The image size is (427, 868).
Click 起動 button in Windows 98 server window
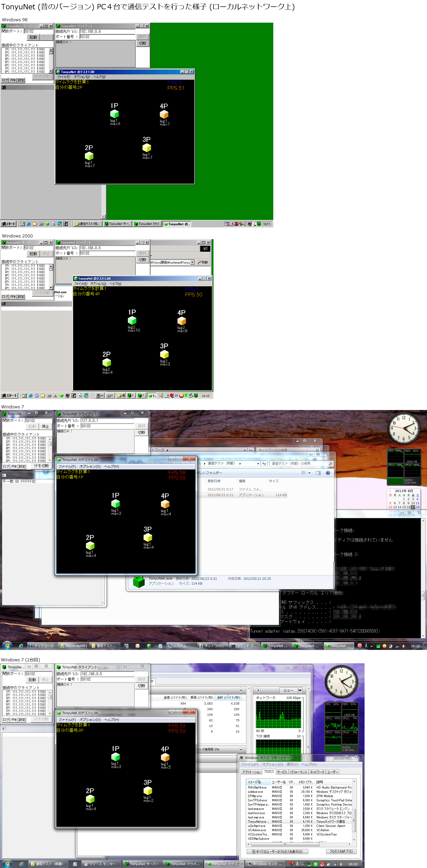pos(33,37)
